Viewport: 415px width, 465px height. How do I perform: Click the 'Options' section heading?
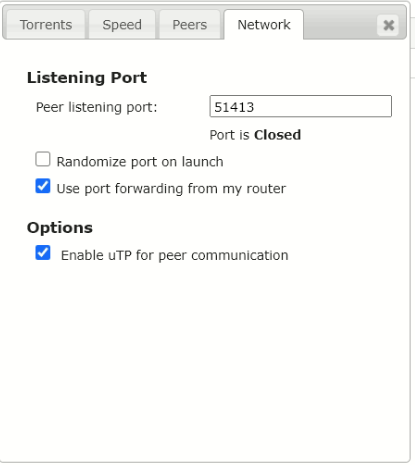(x=60, y=228)
